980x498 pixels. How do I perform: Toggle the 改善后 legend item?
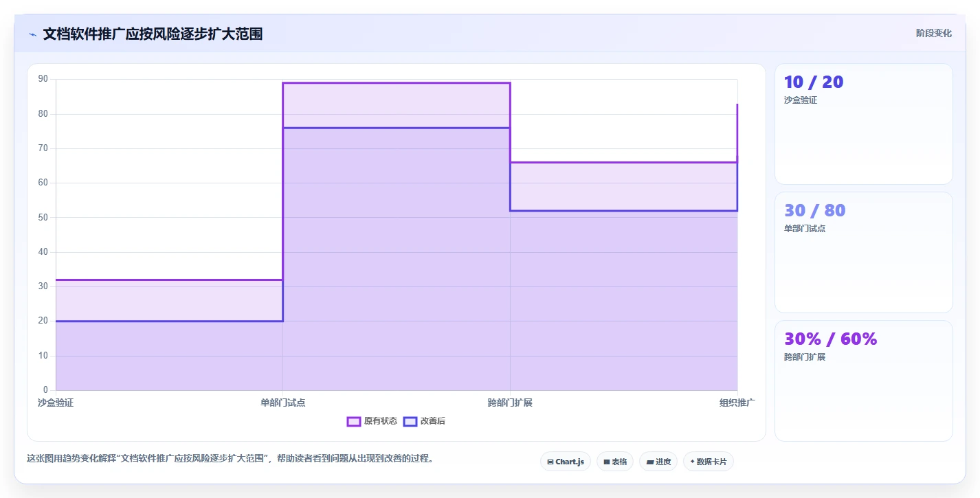tap(424, 421)
